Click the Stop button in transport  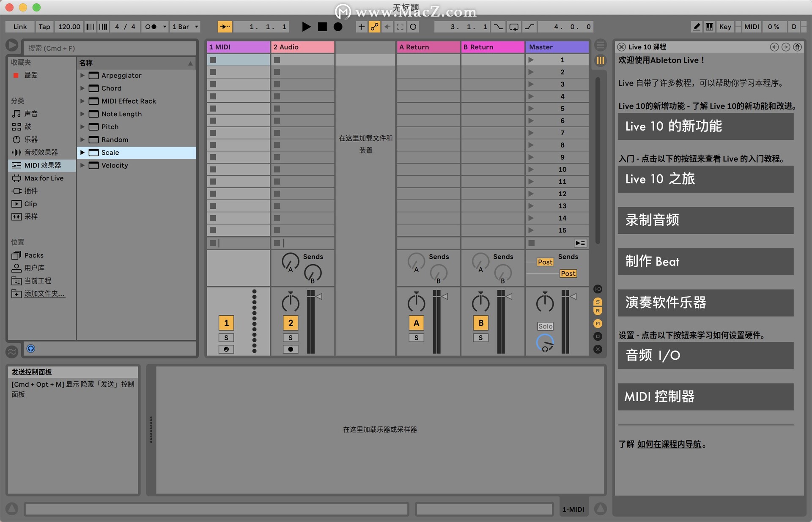(x=322, y=27)
